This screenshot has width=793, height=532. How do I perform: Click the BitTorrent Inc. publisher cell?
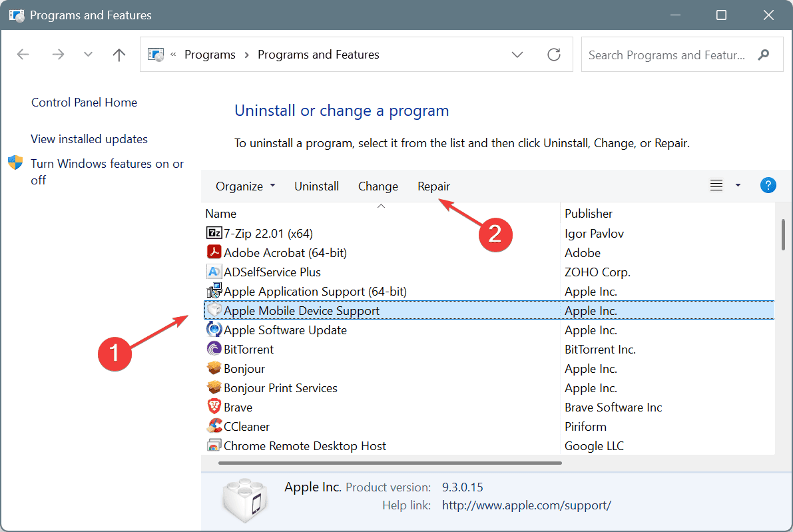600,349
